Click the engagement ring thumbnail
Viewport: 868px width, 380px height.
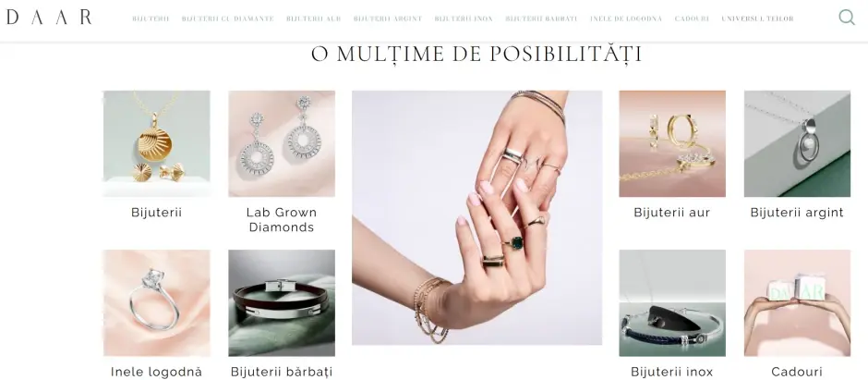tap(157, 303)
